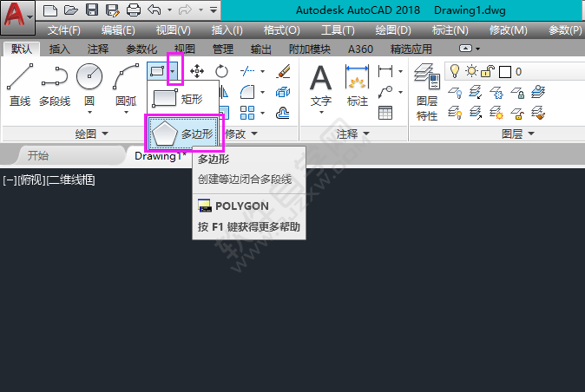Click the Match Layer brush icon
Image resolution: width=585 pixels, height=392 pixels.
click(538, 113)
